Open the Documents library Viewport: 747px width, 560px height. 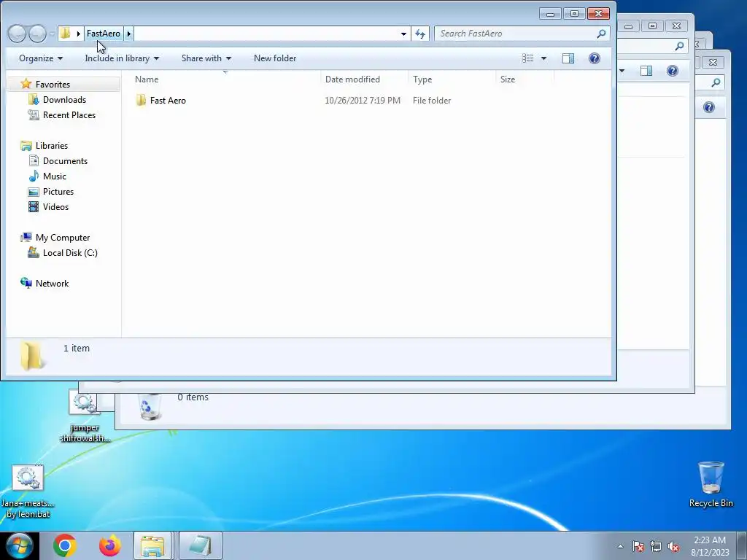coord(65,161)
